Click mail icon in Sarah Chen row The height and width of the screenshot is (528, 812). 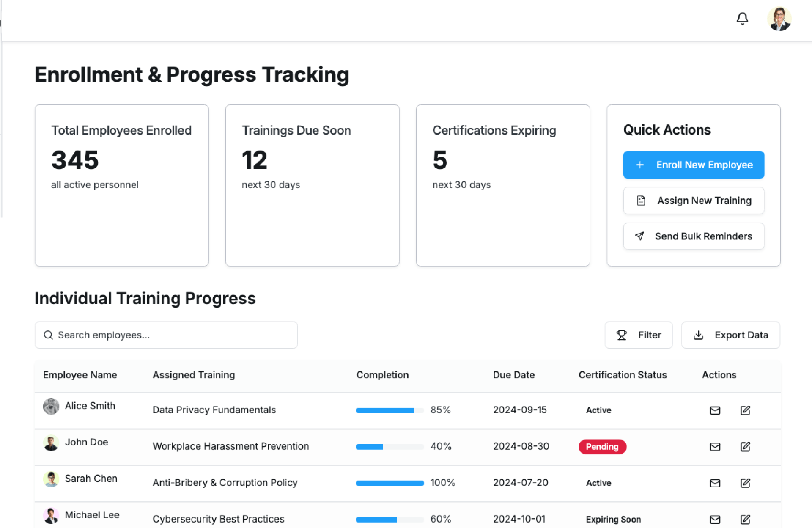[715, 483]
